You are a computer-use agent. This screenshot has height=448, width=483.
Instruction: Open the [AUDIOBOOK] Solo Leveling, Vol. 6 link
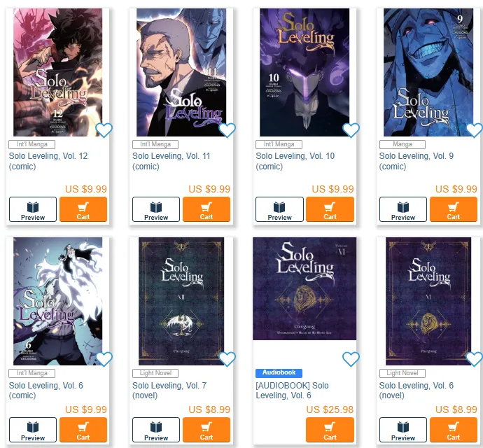pos(292,391)
